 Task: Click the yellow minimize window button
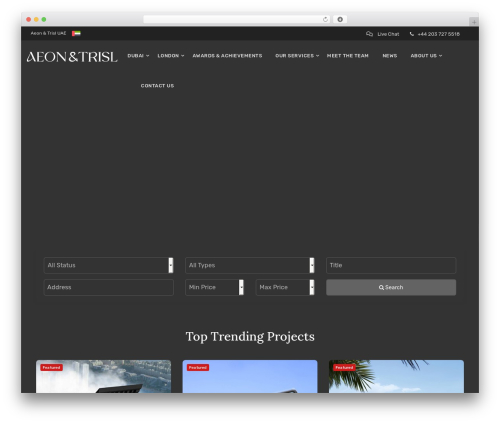(x=36, y=20)
